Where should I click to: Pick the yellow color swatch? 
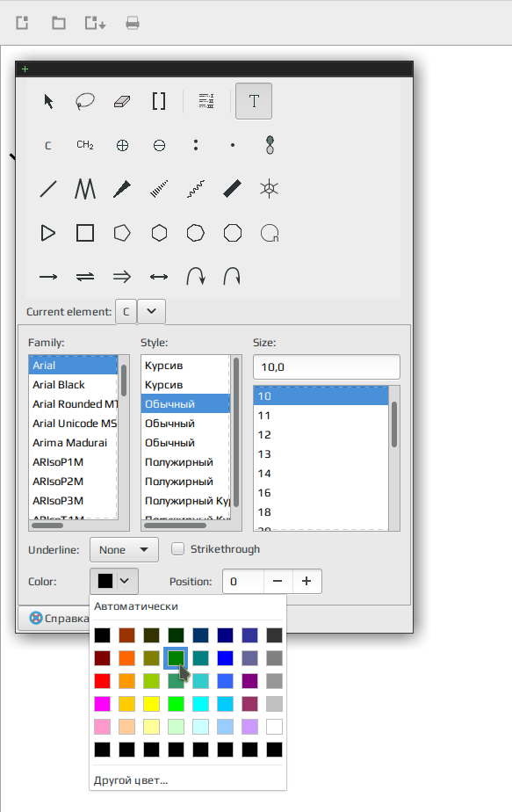click(151, 704)
